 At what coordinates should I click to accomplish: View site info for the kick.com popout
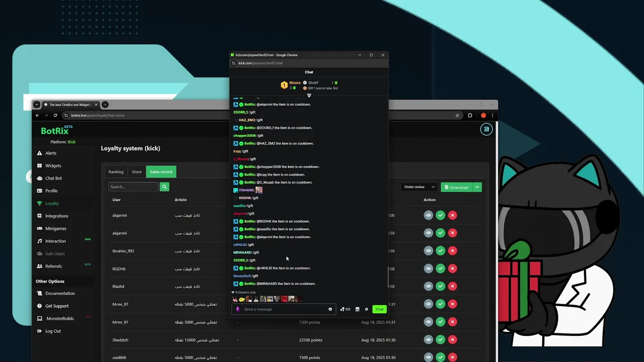233,63
